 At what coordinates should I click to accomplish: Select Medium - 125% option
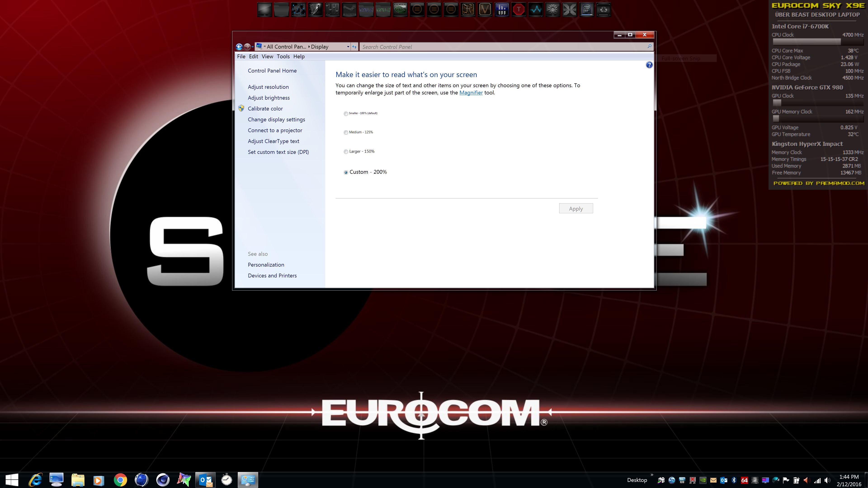[x=358, y=132]
